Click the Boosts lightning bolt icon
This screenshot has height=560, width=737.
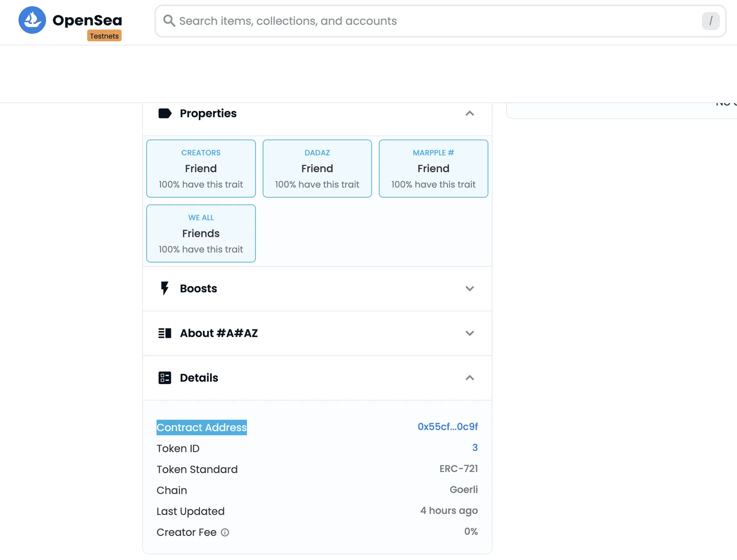point(164,288)
